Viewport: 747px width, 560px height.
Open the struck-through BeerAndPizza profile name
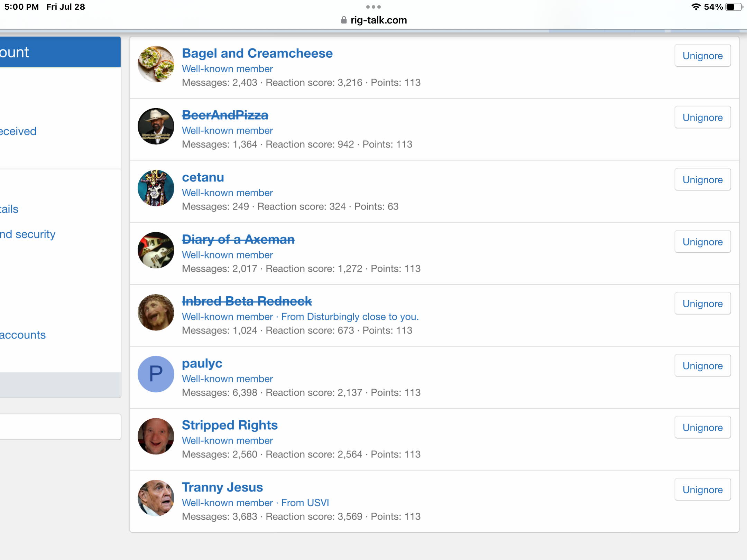(225, 115)
